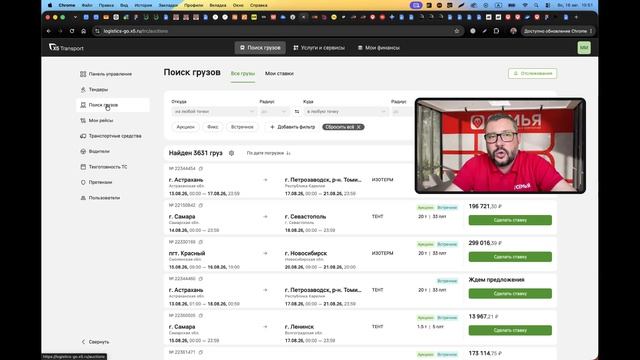Open Мои рейсы in the sidebar
640x360 pixels.
click(x=97, y=120)
